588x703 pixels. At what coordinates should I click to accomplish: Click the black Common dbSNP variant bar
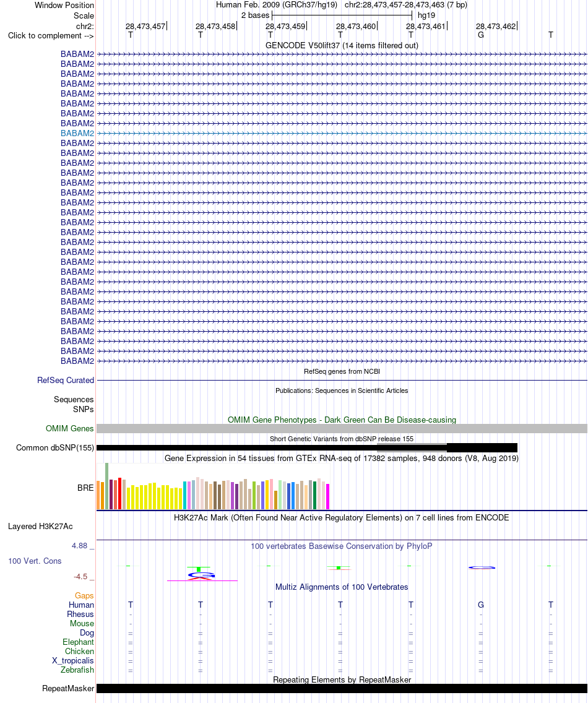click(x=307, y=448)
